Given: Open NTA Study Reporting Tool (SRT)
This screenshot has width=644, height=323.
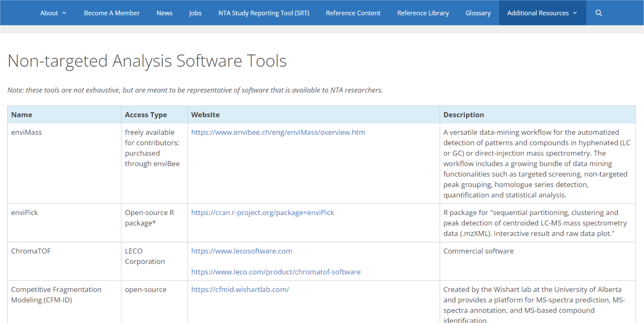Looking at the screenshot, I should [x=264, y=13].
